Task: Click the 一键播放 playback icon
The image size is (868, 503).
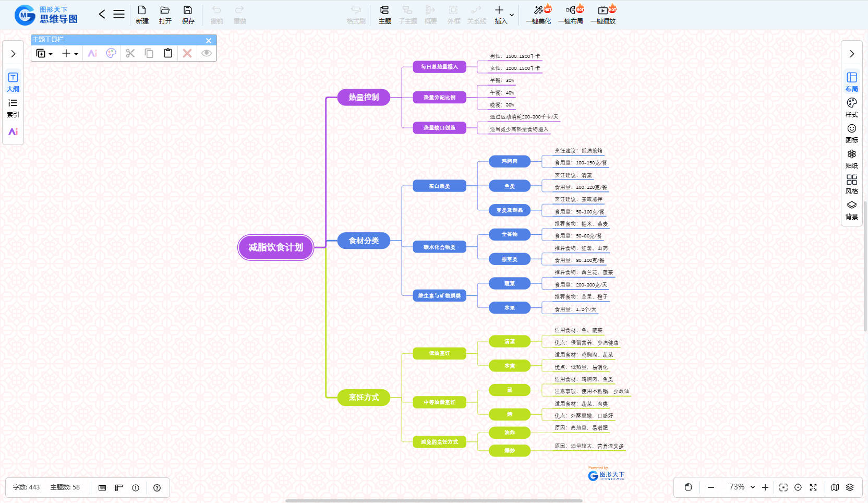Action: [x=603, y=10]
